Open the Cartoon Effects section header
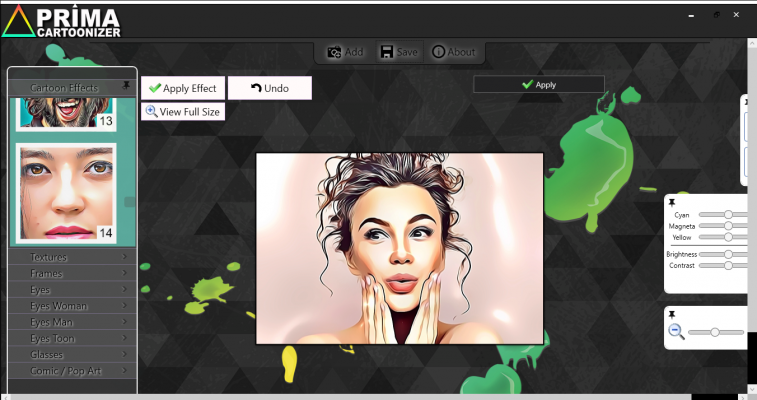 [71, 88]
